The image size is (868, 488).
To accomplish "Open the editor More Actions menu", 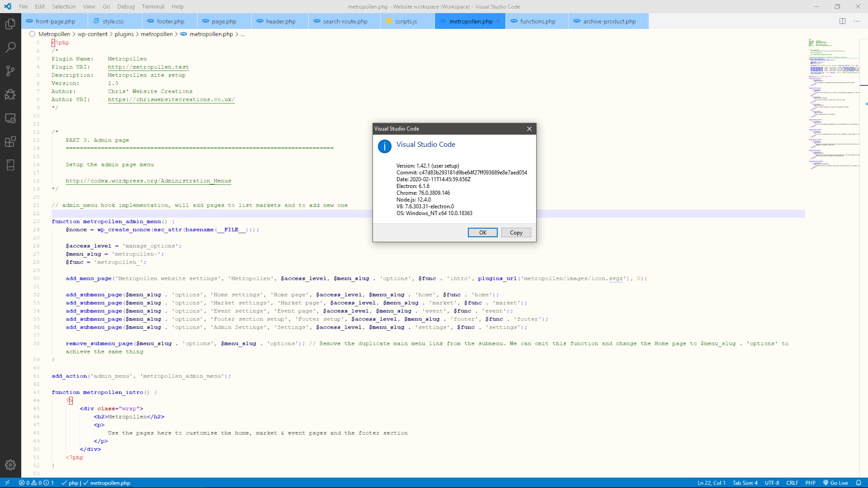I will 857,21.
